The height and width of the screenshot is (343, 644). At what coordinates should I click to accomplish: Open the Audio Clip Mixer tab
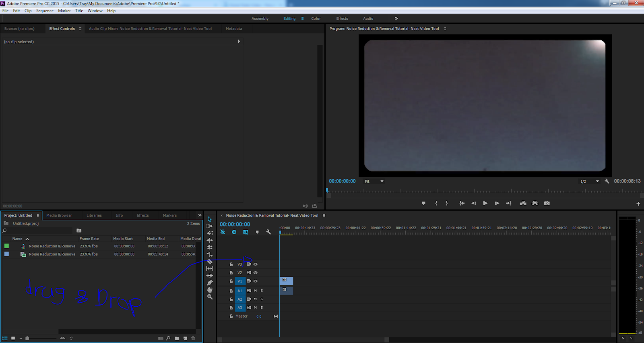coord(150,29)
